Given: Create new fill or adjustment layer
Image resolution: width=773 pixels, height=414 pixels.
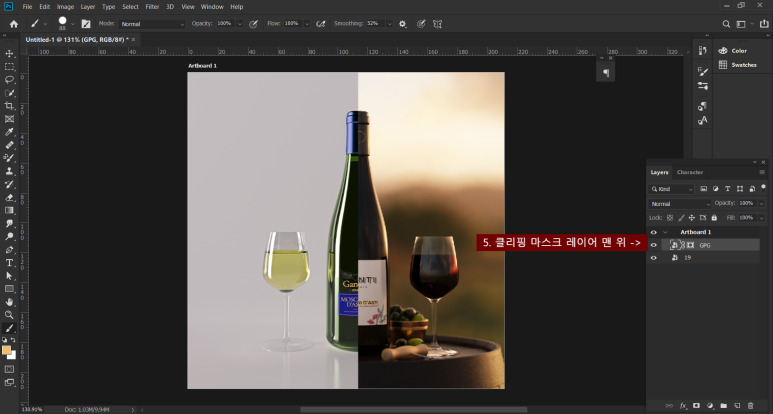Looking at the screenshot, I should click(710, 406).
